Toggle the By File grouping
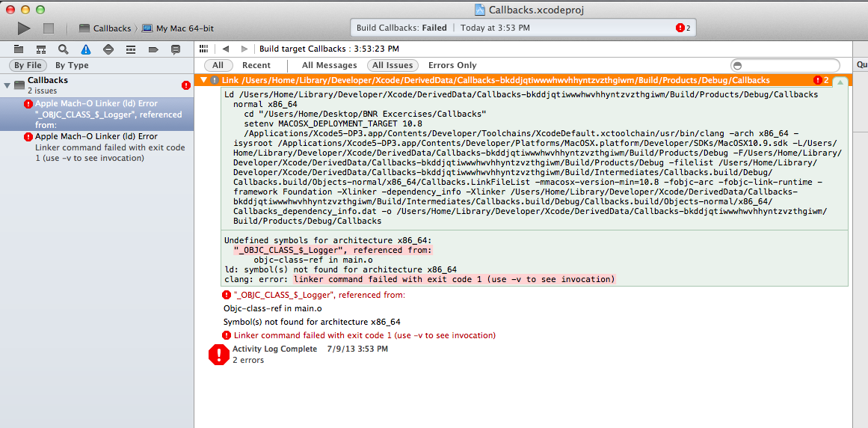 click(28, 66)
